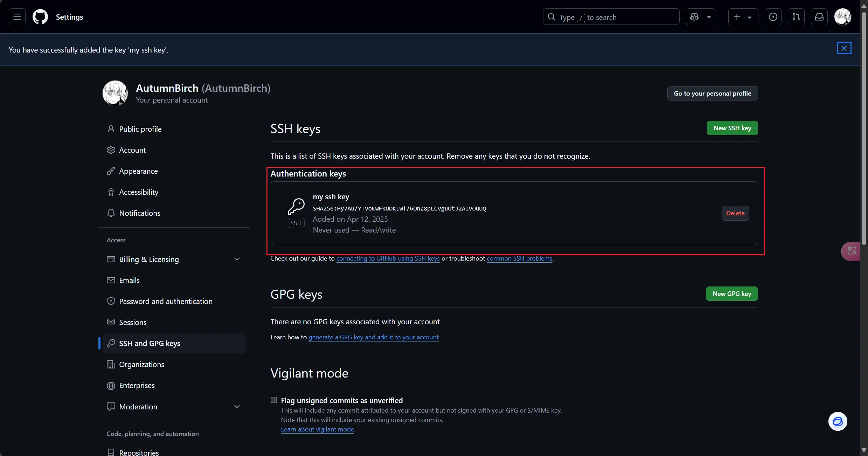Delete the 'my ssh key' entry
This screenshot has width=868, height=456.
point(735,213)
